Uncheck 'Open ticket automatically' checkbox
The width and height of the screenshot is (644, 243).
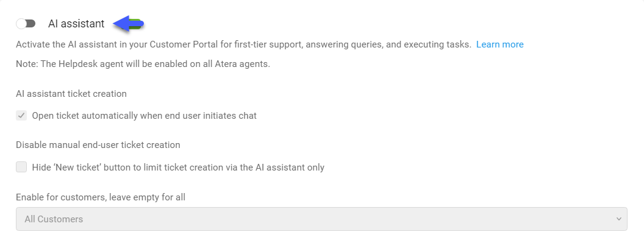[x=21, y=115]
